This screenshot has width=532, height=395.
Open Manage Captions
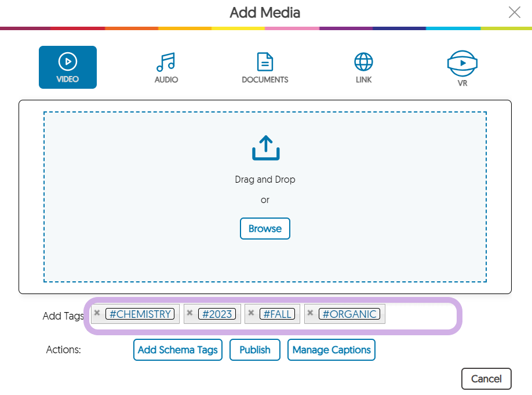331,350
